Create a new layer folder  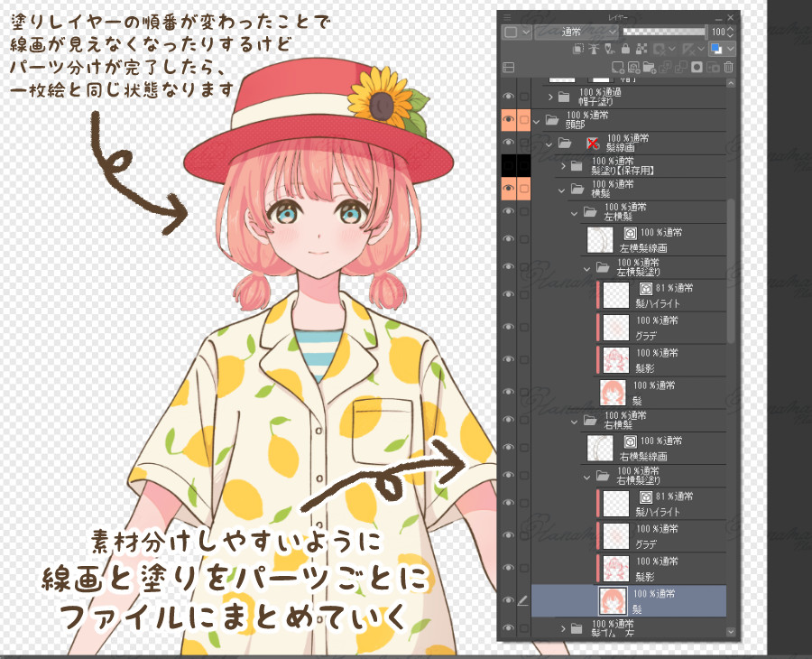648,67
